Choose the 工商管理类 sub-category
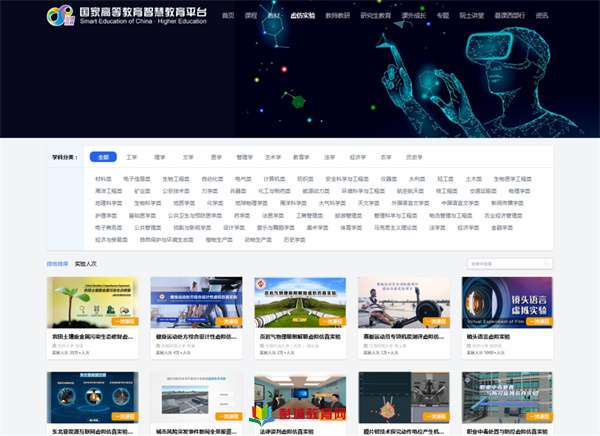Image resolution: width=600 pixels, height=436 pixels. [310, 216]
